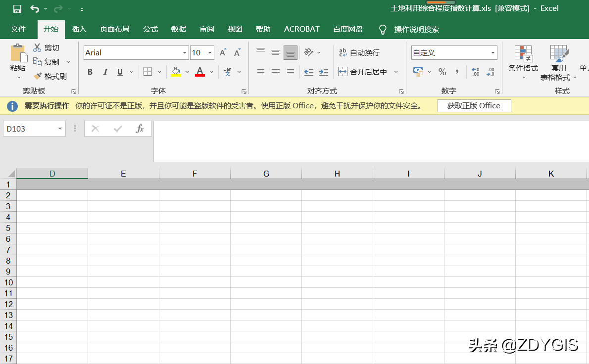Screen dimensions: 589x364
Task: Increase the cell indent
Action: (323, 72)
